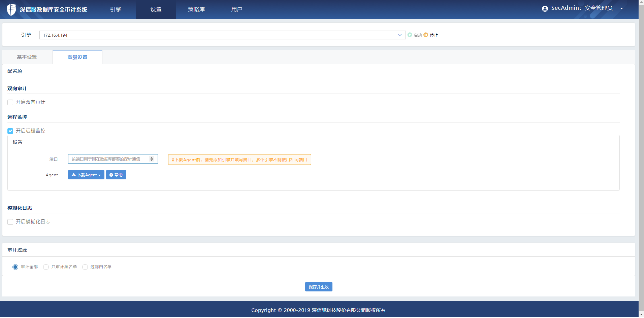Click the orange stop engine icon

pos(426,35)
